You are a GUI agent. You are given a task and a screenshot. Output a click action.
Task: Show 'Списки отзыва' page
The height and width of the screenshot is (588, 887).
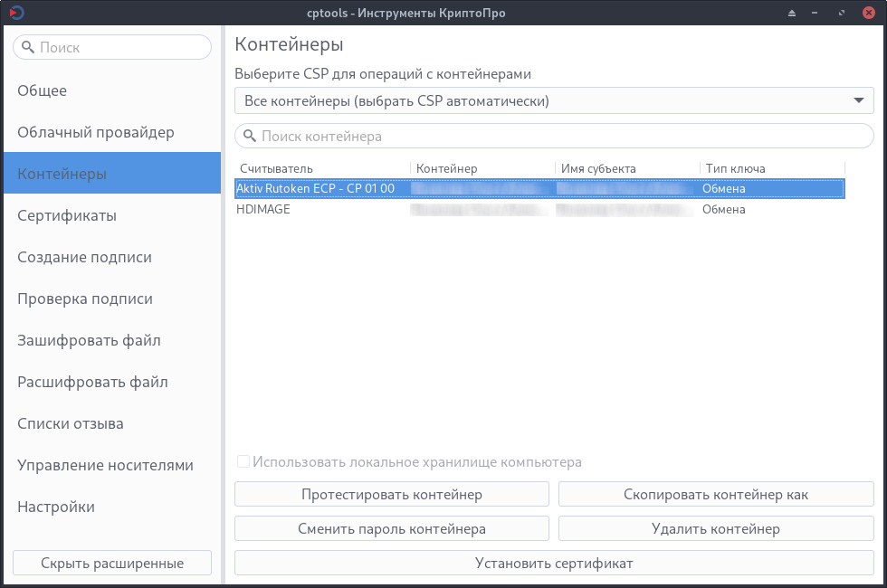tap(112, 423)
